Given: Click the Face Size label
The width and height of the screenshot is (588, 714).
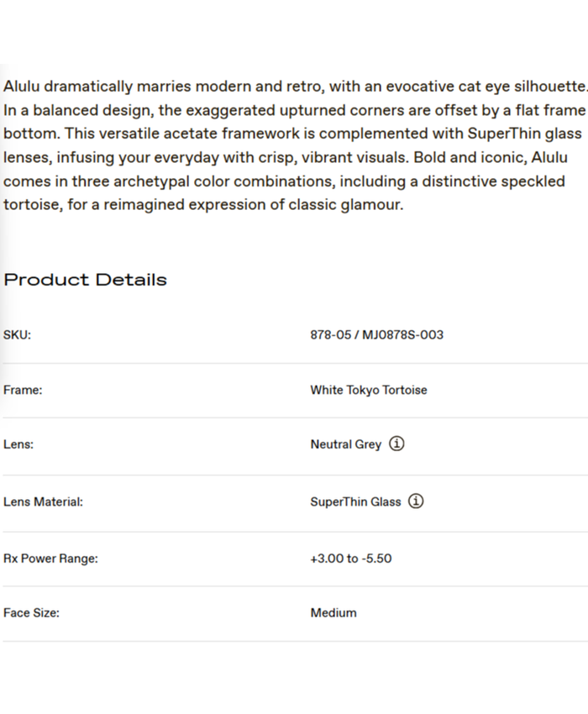Looking at the screenshot, I should tap(31, 613).
